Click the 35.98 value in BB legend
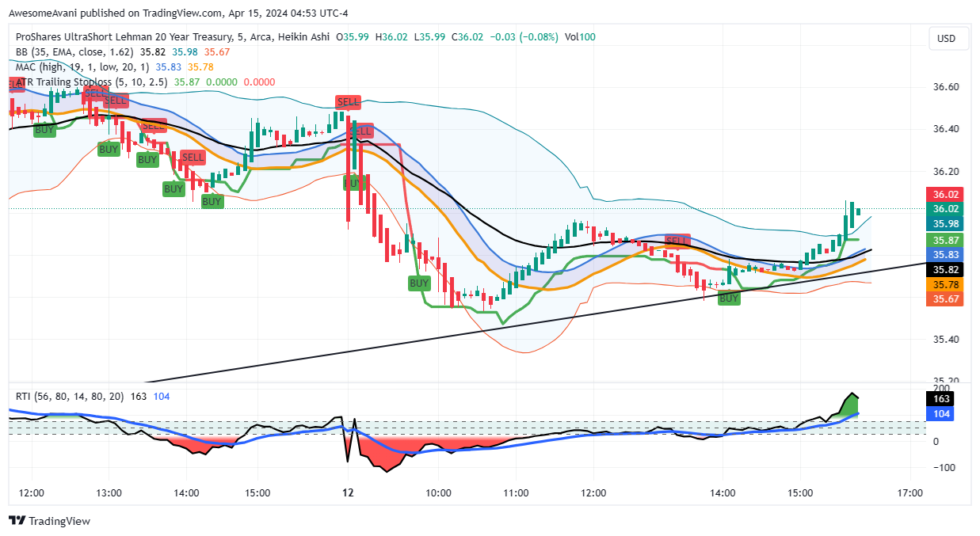980x536 pixels. tap(186, 52)
